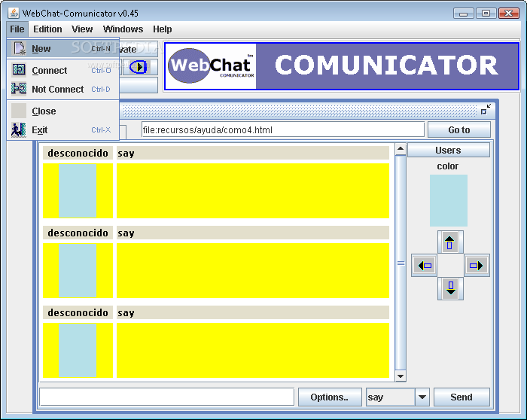This screenshot has width=527, height=420.
Task: Click the chat vertical scrollbar thumb
Action: 401,263
